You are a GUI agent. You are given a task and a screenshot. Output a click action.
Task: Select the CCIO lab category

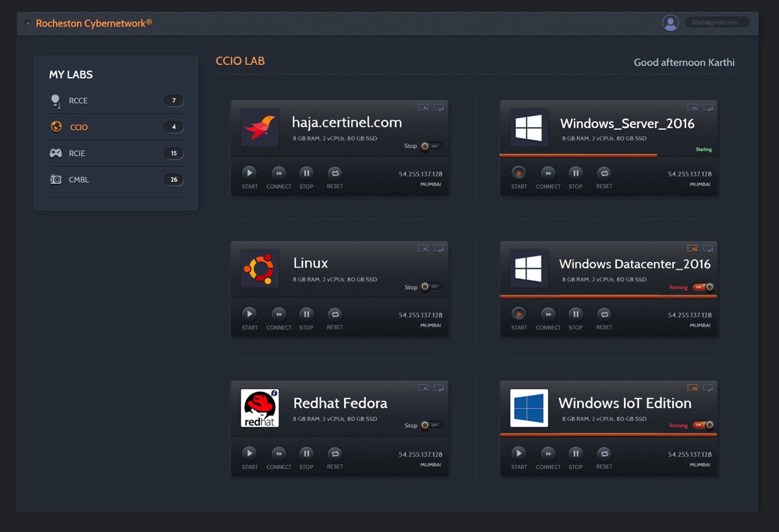pyautogui.click(x=116, y=127)
